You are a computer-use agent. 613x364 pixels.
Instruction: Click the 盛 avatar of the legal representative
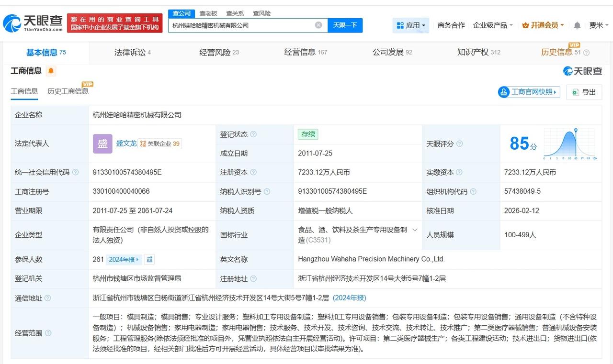coord(102,143)
